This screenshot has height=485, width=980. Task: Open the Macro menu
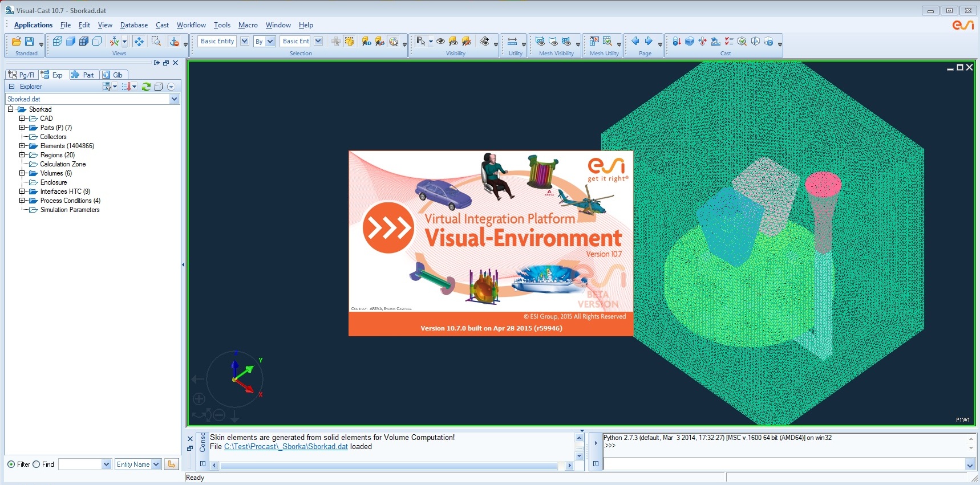pos(248,25)
